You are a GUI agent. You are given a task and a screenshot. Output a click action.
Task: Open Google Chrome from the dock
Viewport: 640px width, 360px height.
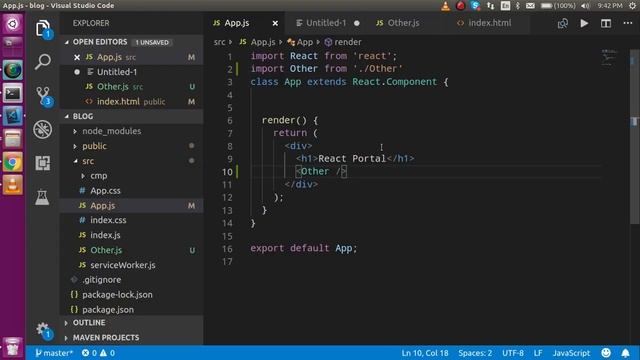tap(13, 162)
